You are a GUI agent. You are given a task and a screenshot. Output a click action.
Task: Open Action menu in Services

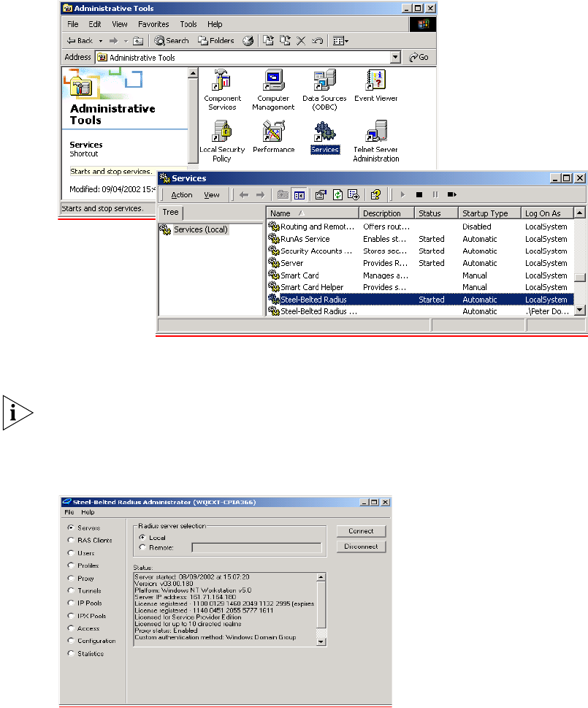tap(182, 195)
